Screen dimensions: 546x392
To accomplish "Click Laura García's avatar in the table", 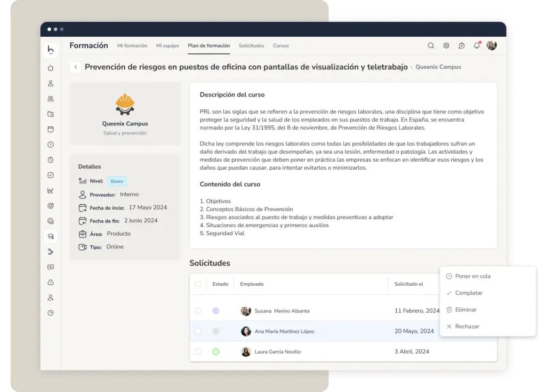I will tap(246, 351).
